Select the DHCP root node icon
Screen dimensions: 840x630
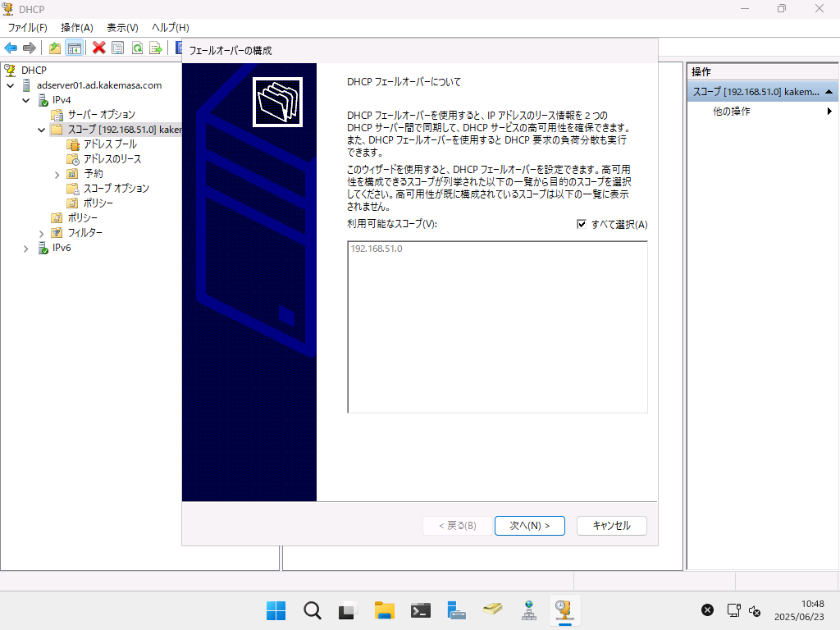[10, 71]
